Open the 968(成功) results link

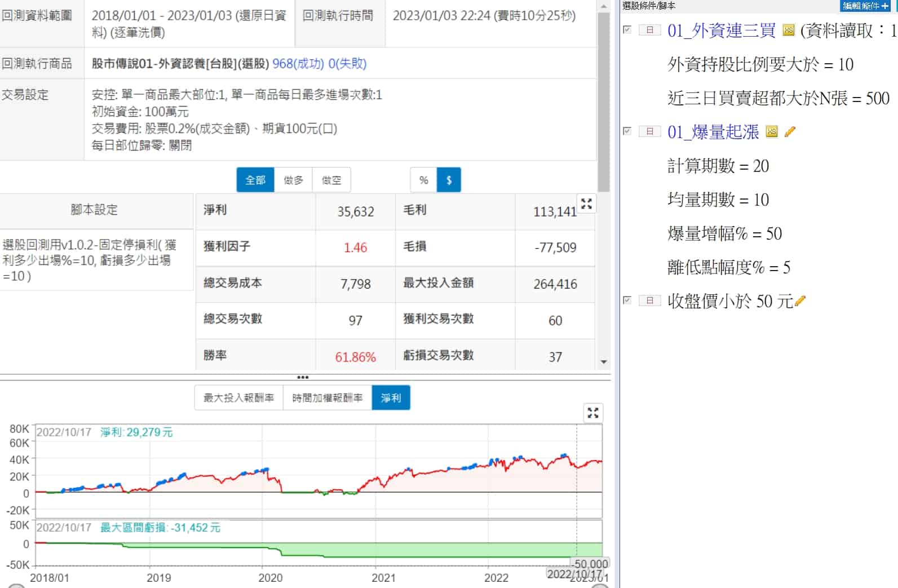(x=298, y=64)
